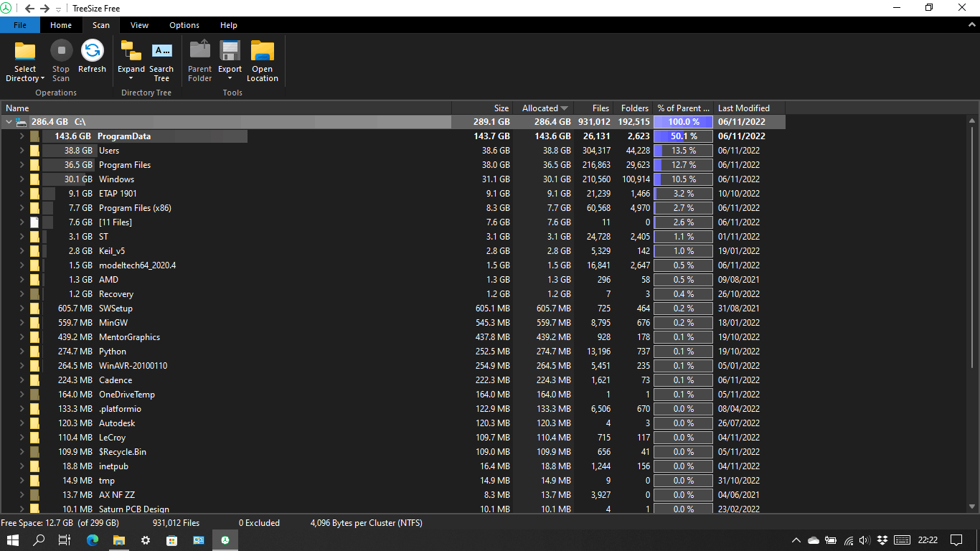Click the $Recycle.Bin folder icon
Screen dimensions: 980x551
34,452
